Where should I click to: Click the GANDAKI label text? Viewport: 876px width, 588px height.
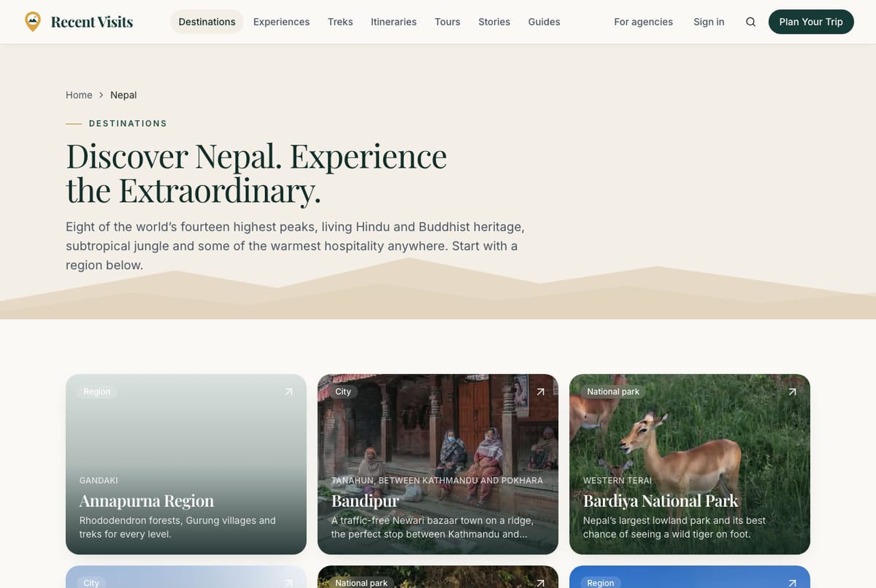(99, 481)
